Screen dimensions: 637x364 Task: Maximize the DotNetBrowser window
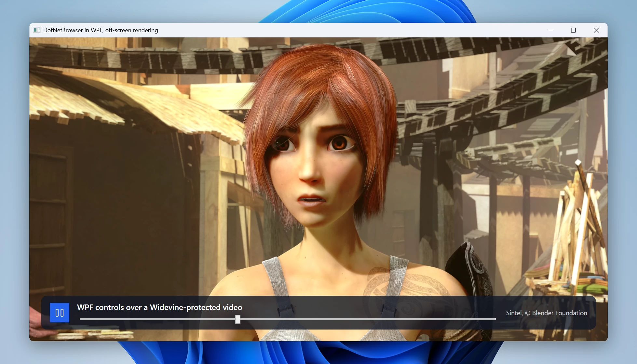point(573,30)
